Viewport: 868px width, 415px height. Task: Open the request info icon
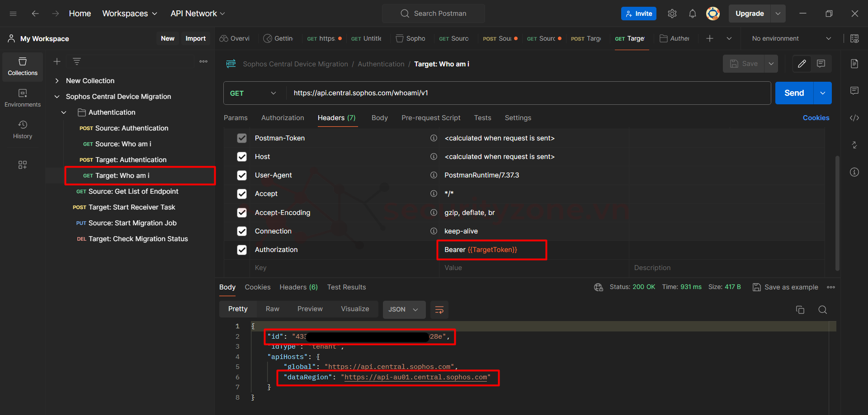(854, 172)
